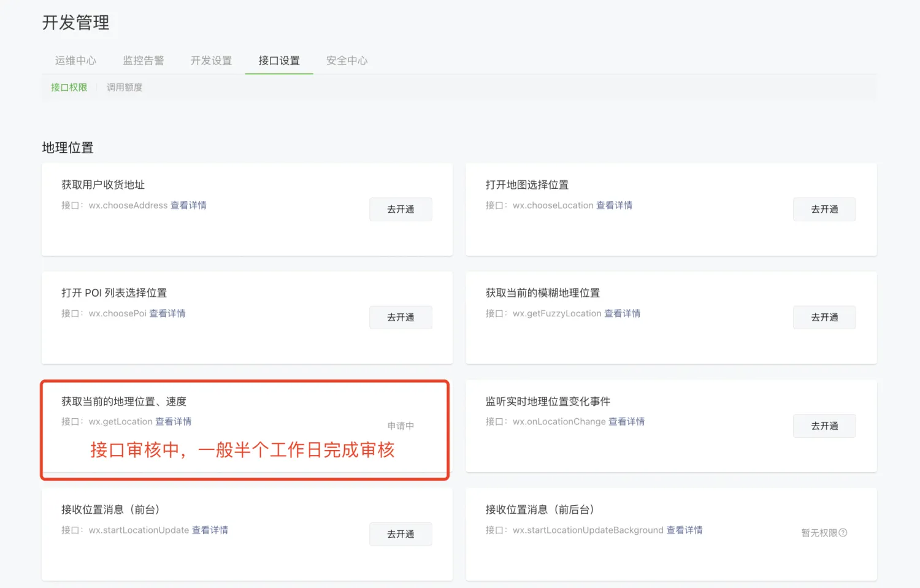
Task: Open the 运维中心 tab
Action: [75, 61]
